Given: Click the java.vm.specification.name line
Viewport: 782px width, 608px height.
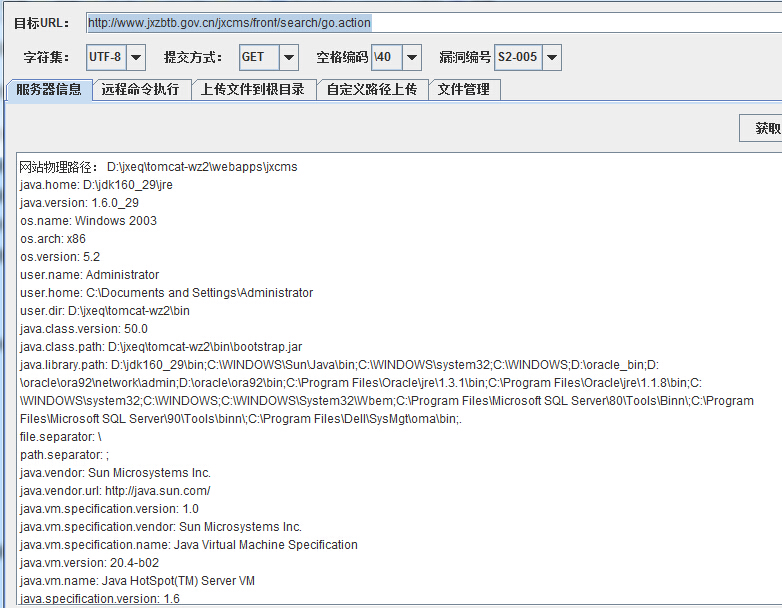Looking at the screenshot, I should tap(189, 545).
